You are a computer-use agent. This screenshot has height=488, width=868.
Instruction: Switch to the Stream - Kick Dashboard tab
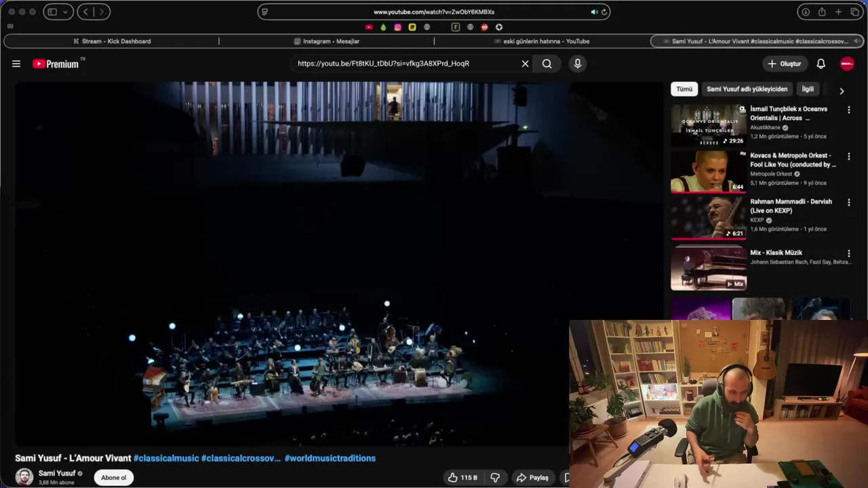point(112,41)
